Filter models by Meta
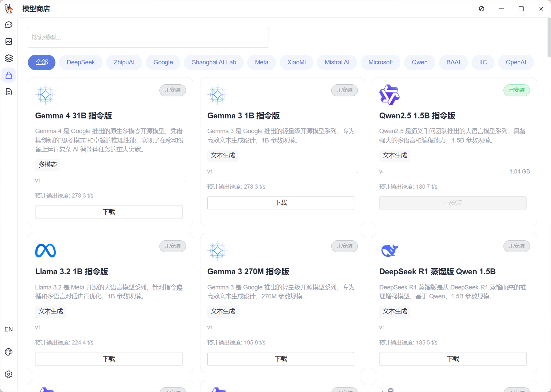The height and width of the screenshot is (392, 551). coord(262,62)
